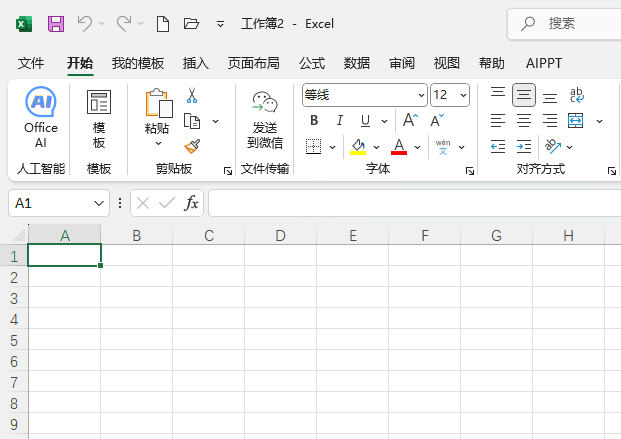Click the Office AI button
This screenshot has width=621, height=439.
pos(41,117)
